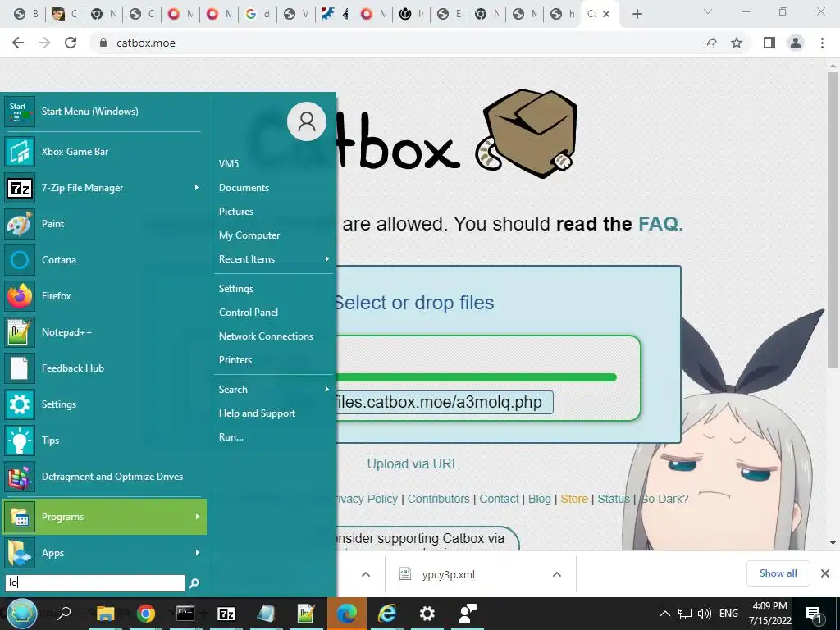Expand the Programs submenu
Viewport: 840px width, 630px height.
[x=104, y=517]
